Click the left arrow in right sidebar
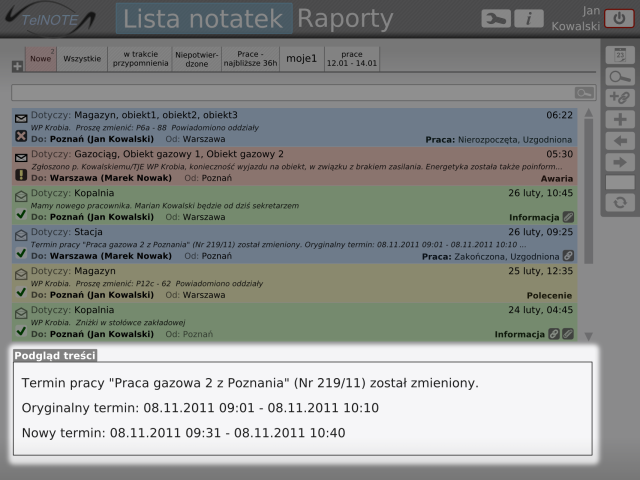 [620, 141]
